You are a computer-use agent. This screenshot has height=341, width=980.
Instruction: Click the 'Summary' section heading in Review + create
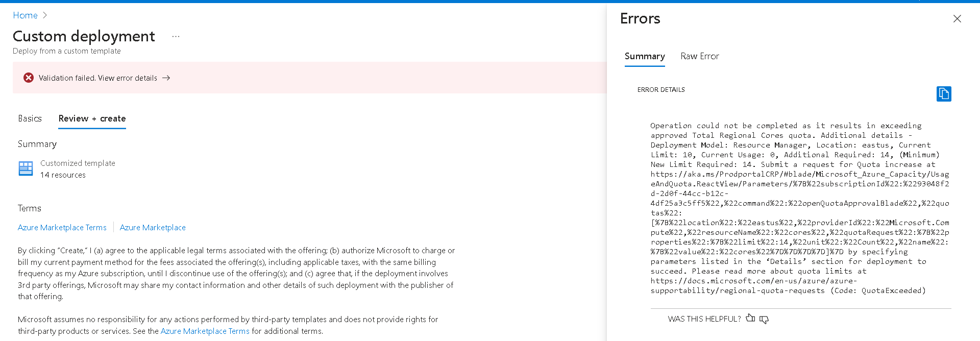point(37,144)
